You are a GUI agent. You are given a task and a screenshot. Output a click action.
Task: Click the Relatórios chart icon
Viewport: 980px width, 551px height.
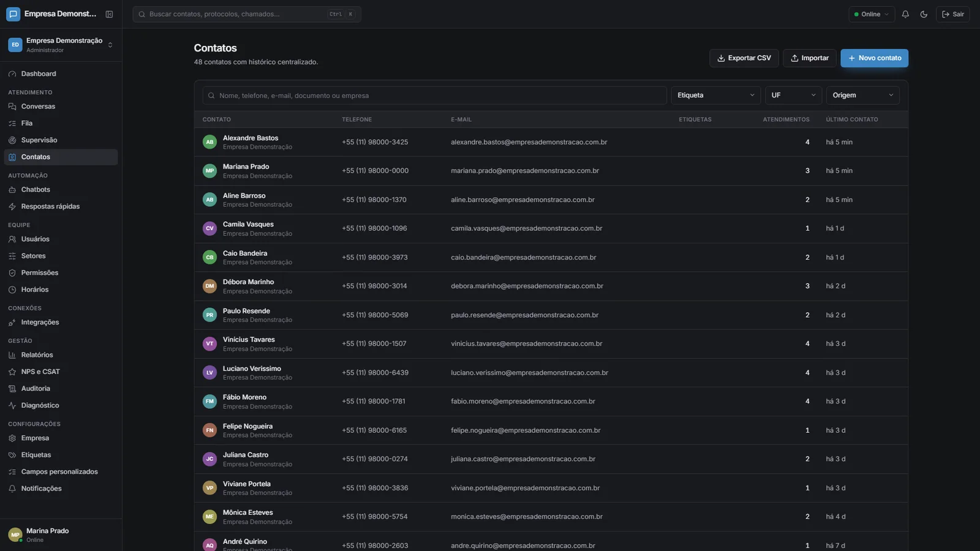coord(12,355)
